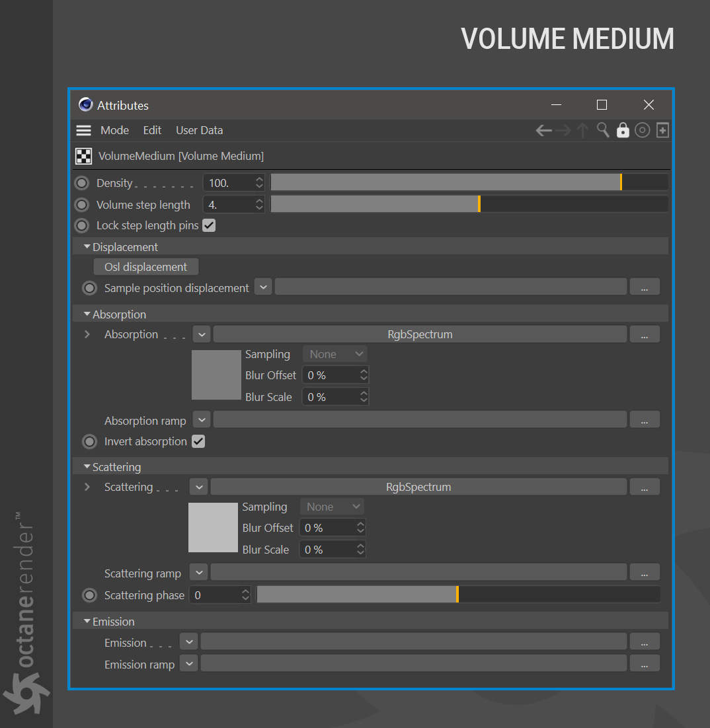The image size is (710, 728).
Task: Click the Density animation circle icon
Action: point(82,183)
